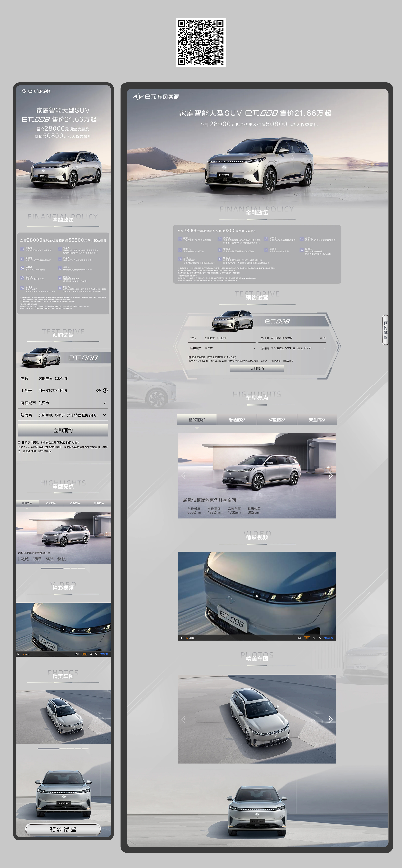The height and width of the screenshot is (868, 402).
Task: Enter fullscreen on desktop video player
Action: [320, 638]
